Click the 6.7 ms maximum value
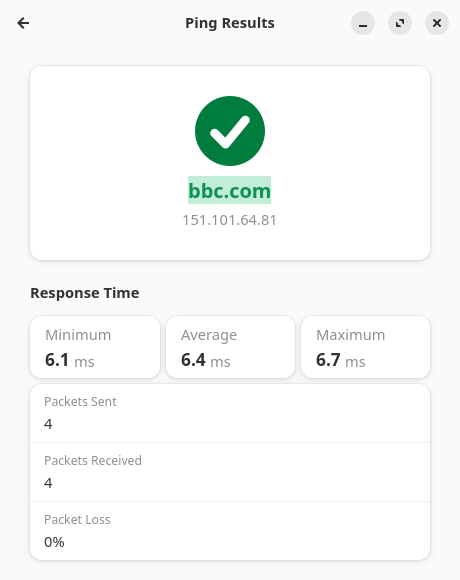The image size is (460, 580). [341, 360]
